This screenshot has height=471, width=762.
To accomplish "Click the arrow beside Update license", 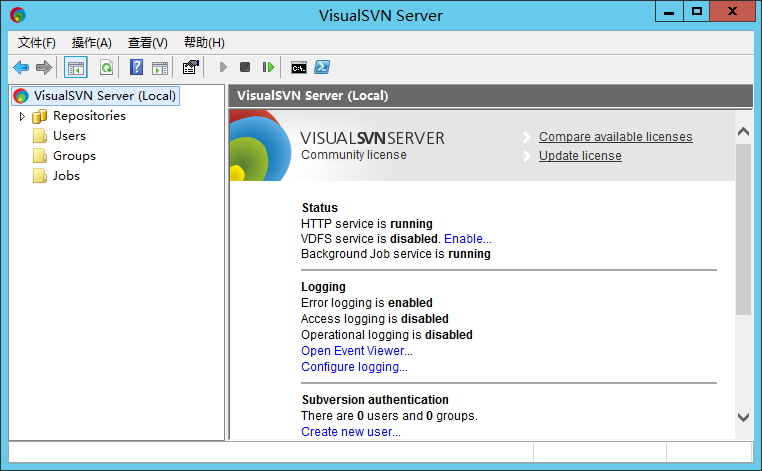I will (x=527, y=156).
